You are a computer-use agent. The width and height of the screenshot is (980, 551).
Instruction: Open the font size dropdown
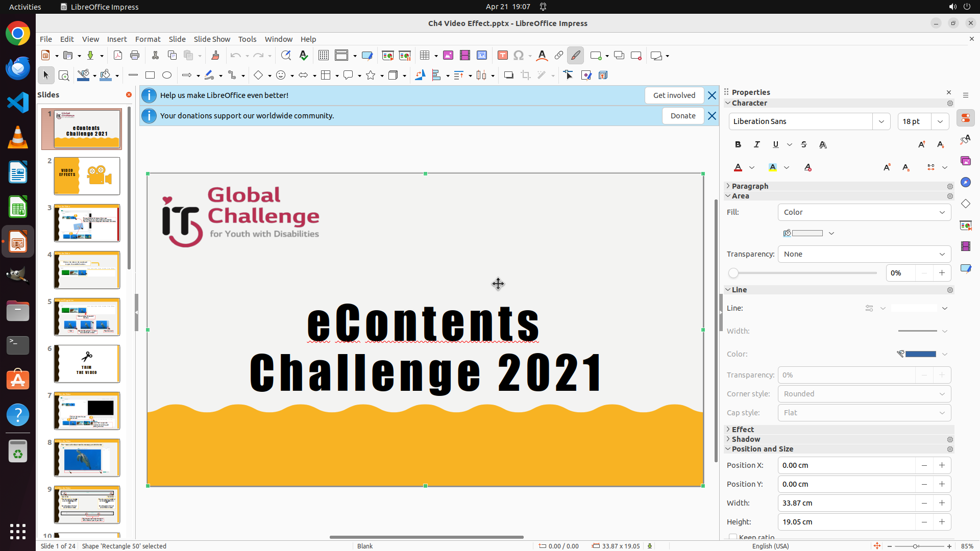point(940,121)
